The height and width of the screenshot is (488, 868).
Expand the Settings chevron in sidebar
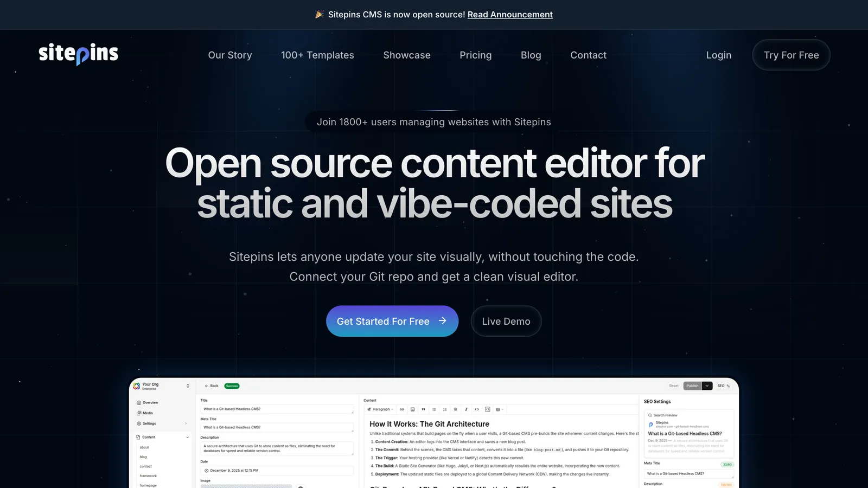coord(186,423)
